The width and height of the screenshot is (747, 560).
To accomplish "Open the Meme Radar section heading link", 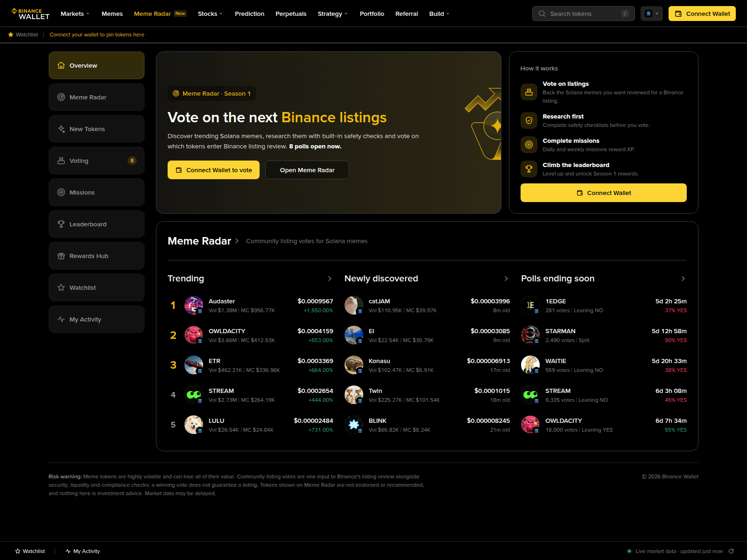I will tap(203, 241).
